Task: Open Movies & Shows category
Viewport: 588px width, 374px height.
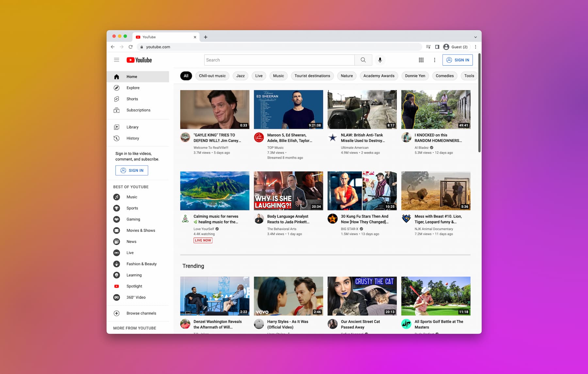Action: 138,230
